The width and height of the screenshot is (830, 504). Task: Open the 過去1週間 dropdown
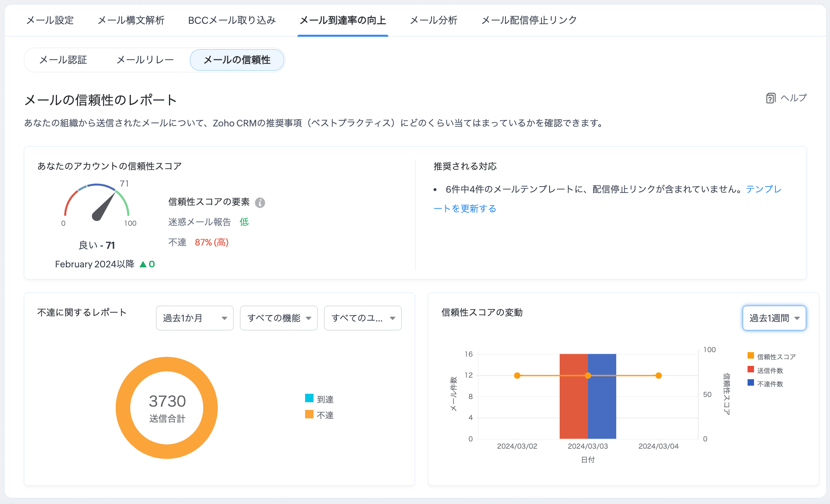click(x=774, y=318)
